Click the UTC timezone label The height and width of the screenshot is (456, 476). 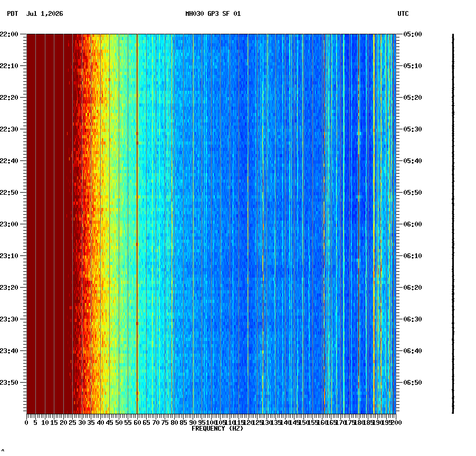(403, 14)
